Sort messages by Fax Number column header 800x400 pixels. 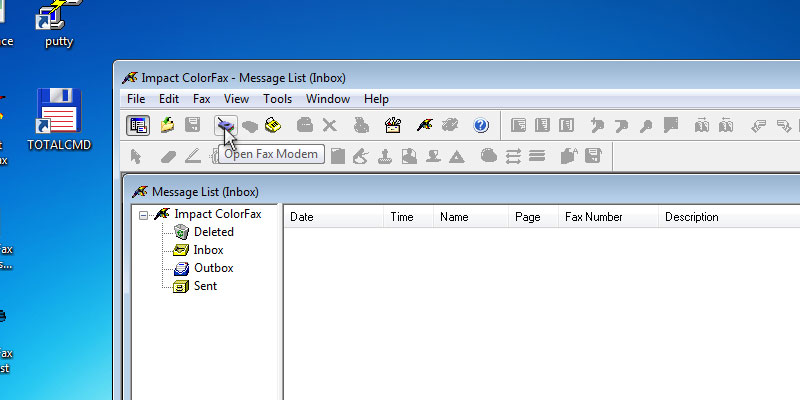607,217
